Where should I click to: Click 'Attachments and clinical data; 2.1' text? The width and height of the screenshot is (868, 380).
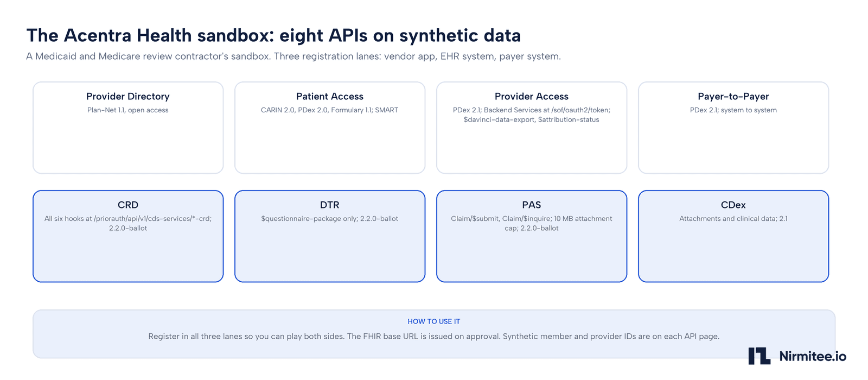coord(733,219)
